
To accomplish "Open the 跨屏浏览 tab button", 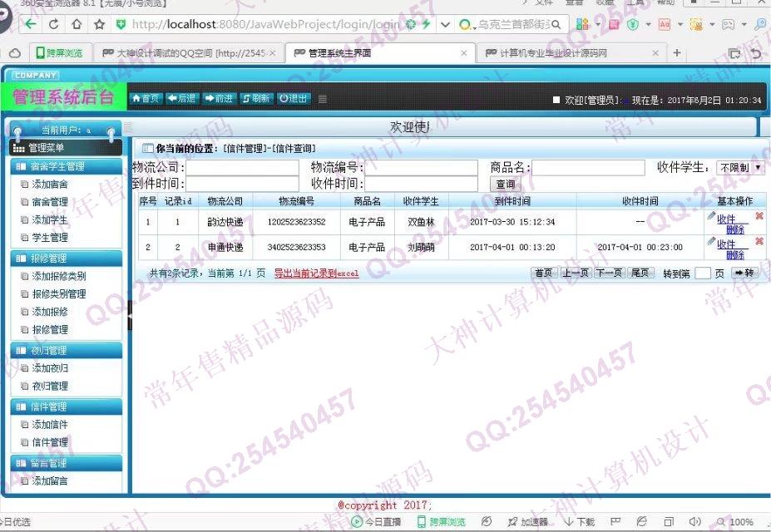I will [x=60, y=53].
